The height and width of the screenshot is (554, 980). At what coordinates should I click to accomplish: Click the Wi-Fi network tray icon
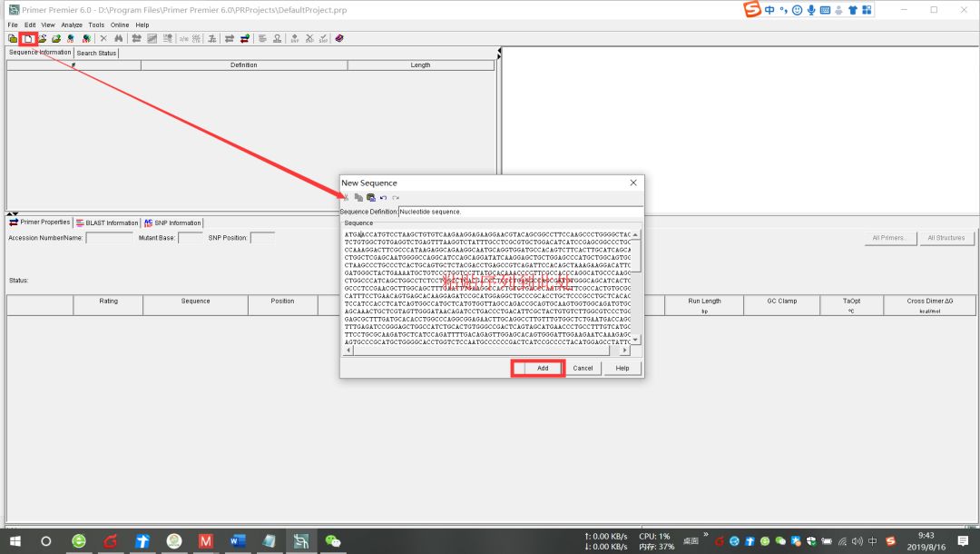click(842, 541)
